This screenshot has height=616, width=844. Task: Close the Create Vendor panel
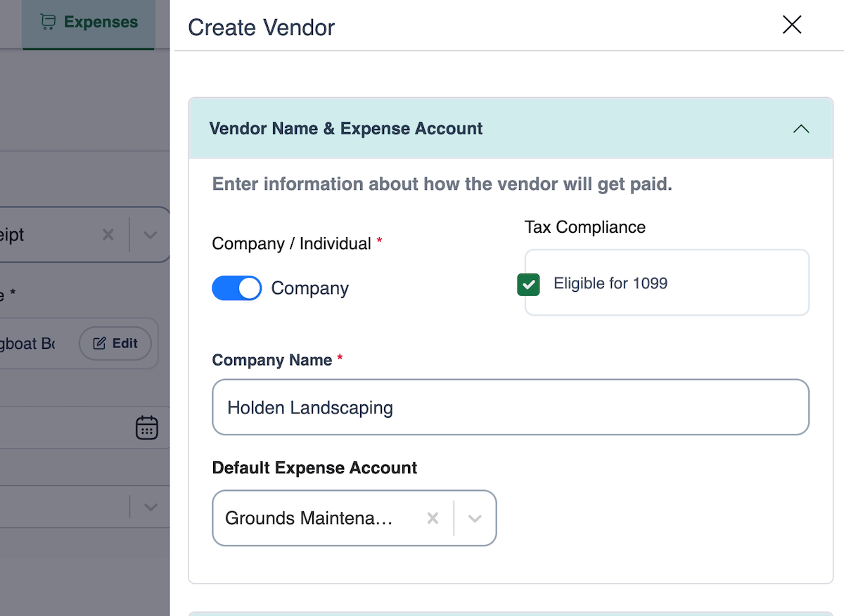click(792, 25)
